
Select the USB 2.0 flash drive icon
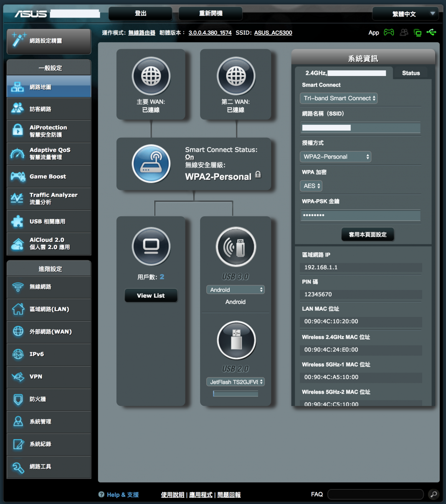(236, 340)
